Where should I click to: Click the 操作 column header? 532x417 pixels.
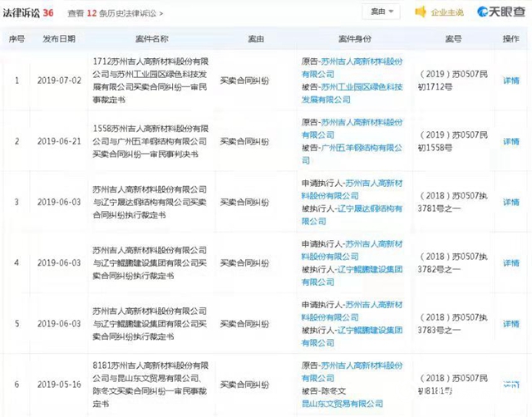tap(511, 39)
